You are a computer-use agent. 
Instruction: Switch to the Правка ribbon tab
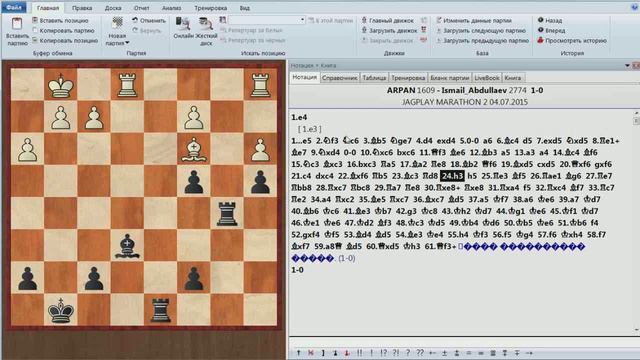[82, 8]
